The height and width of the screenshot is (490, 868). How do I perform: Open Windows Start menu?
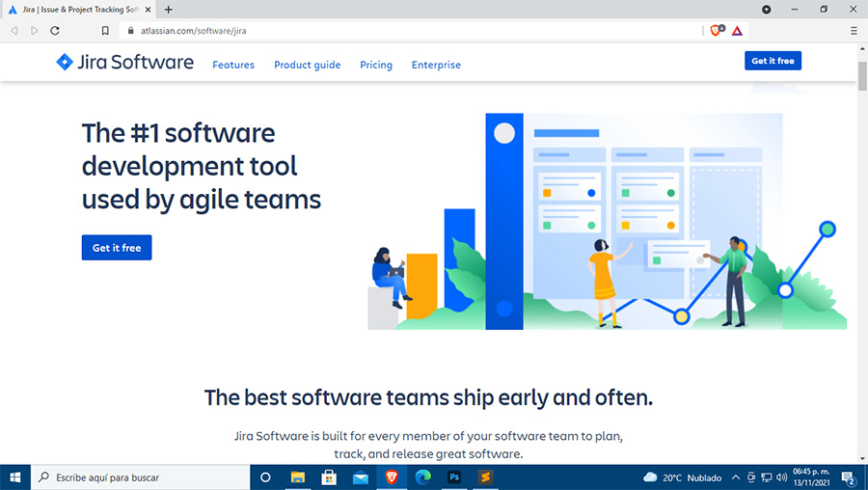pyautogui.click(x=14, y=477)
